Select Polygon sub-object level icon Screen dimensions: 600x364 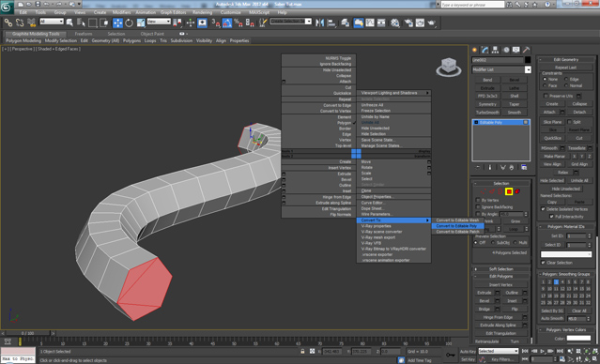pos(509,191)
